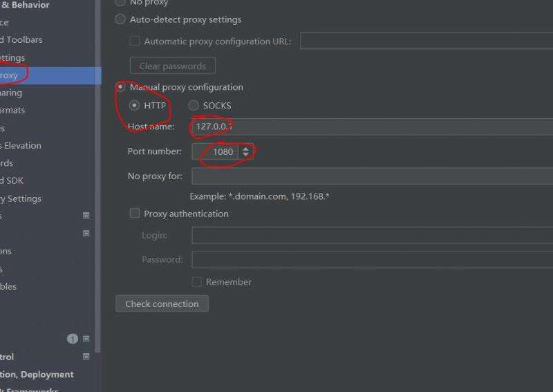Tick the Automatic proxy configuration URL checkbox
Screen dimensions: 553x392
(135, 41)
